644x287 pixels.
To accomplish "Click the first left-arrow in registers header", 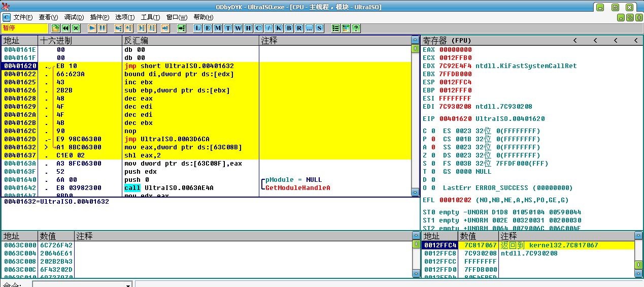I will click(x=575, y=41).
